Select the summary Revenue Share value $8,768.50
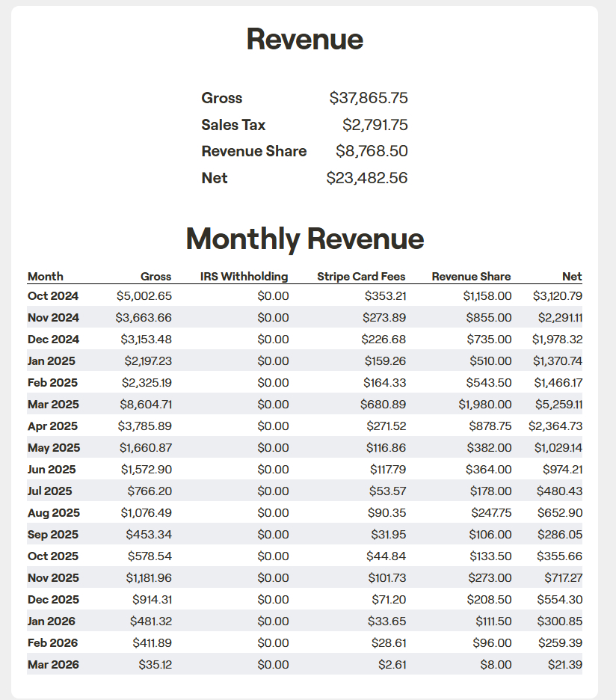 372,151
